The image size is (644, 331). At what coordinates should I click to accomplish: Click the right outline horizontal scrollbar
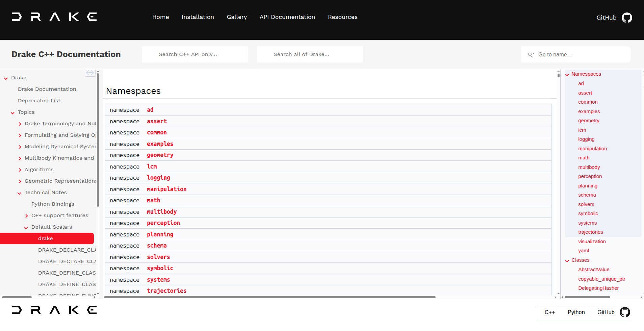click(x=587, y=297)
